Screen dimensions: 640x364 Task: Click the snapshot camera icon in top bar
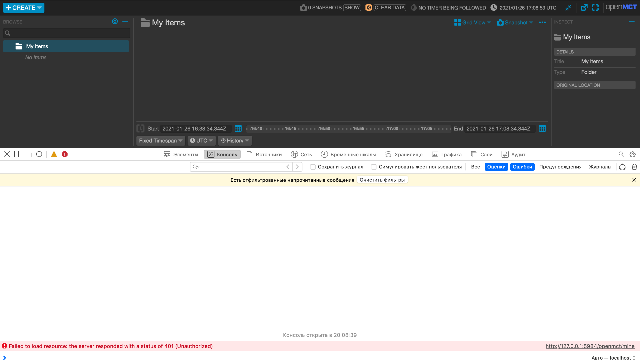pos(303,8)
